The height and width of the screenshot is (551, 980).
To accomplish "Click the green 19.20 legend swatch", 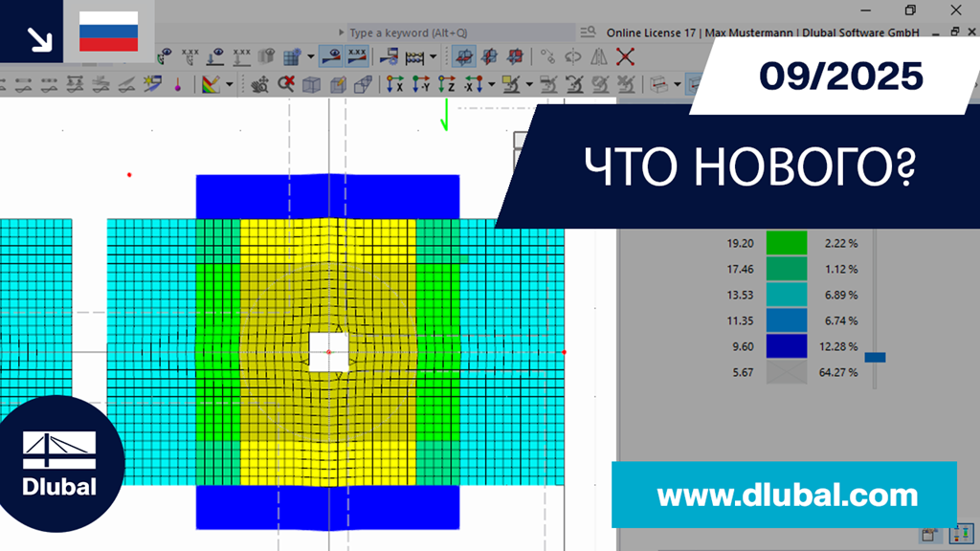I will pos(787,243).
